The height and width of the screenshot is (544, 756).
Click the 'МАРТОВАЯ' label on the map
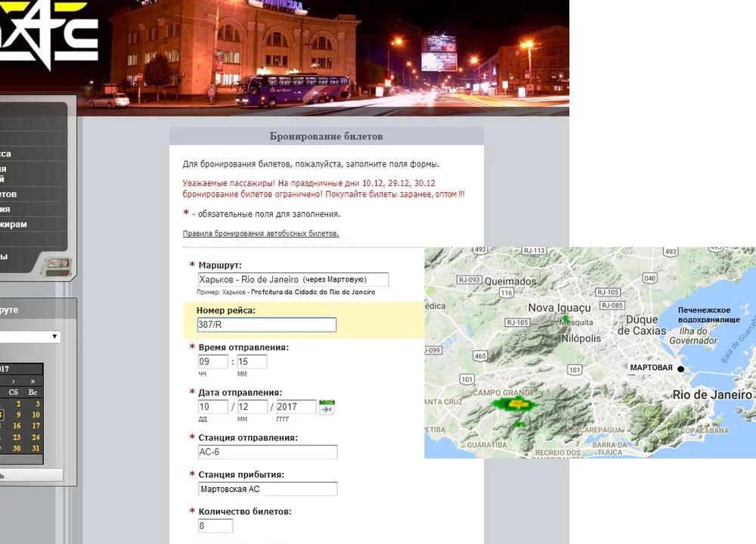[651, 368]
